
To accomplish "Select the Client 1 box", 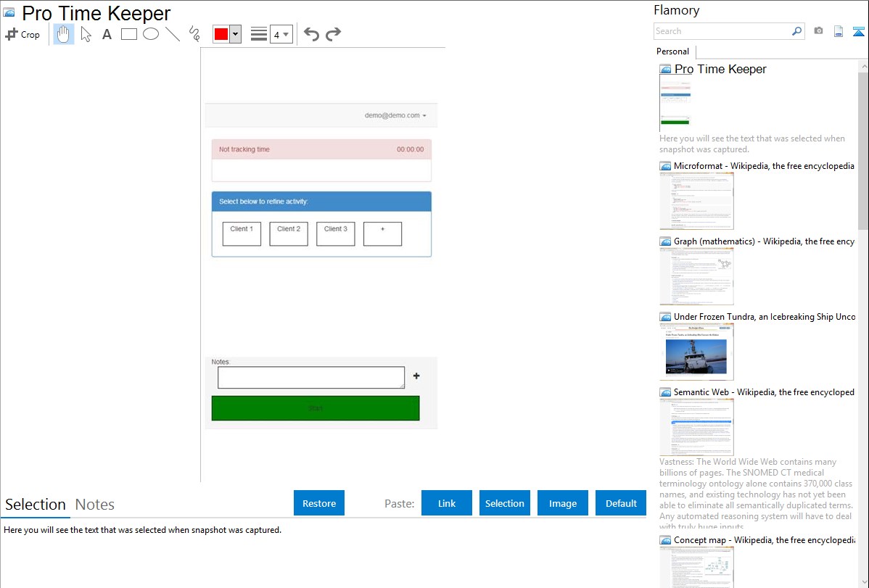I will click(242, 234).
